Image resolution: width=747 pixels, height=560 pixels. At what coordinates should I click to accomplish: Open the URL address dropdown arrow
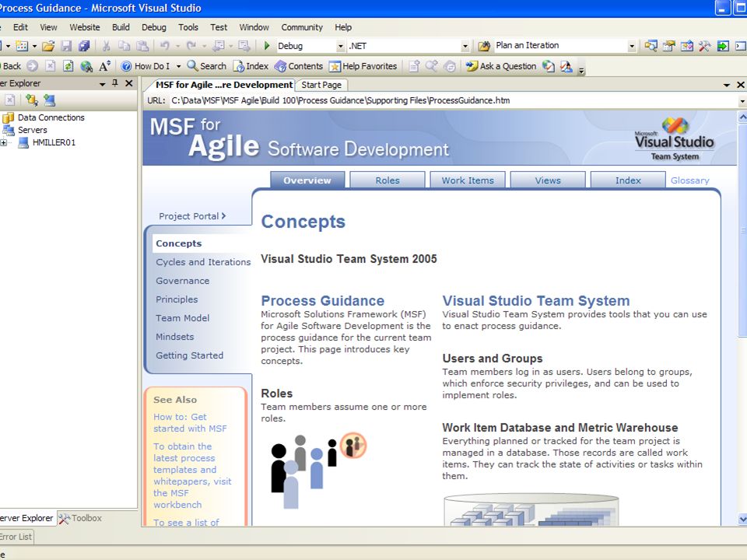tap(742, 101)
